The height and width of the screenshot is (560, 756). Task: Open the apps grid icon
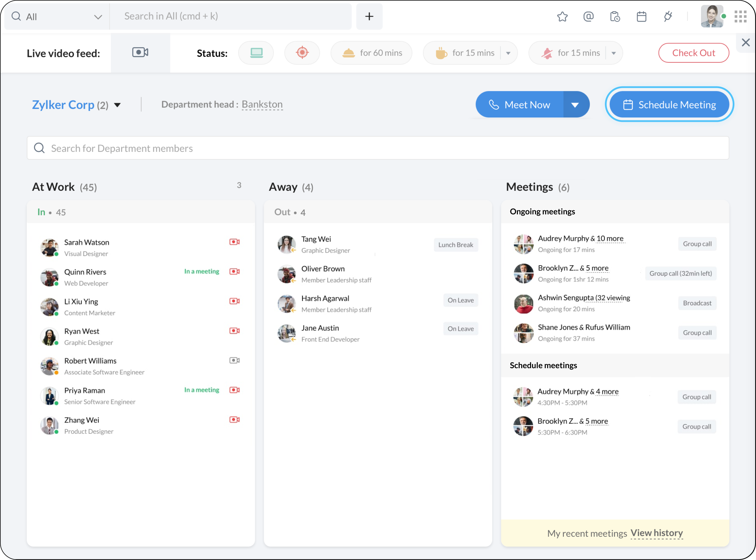(740, 17)
